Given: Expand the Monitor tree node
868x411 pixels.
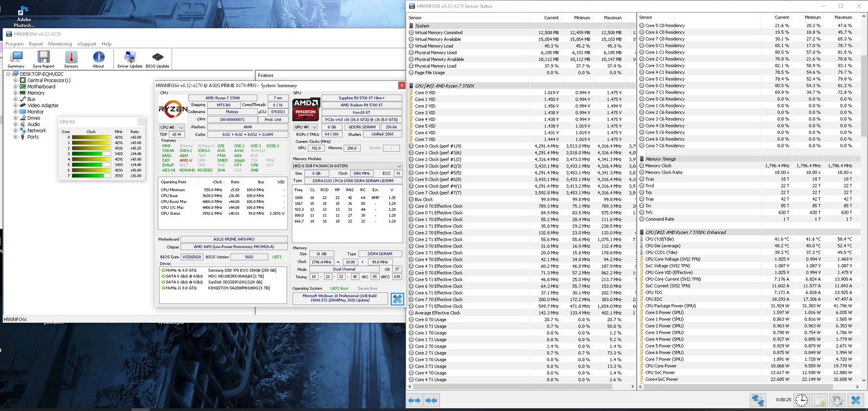Looking at the screenshot, I should [x=15, y=112].
